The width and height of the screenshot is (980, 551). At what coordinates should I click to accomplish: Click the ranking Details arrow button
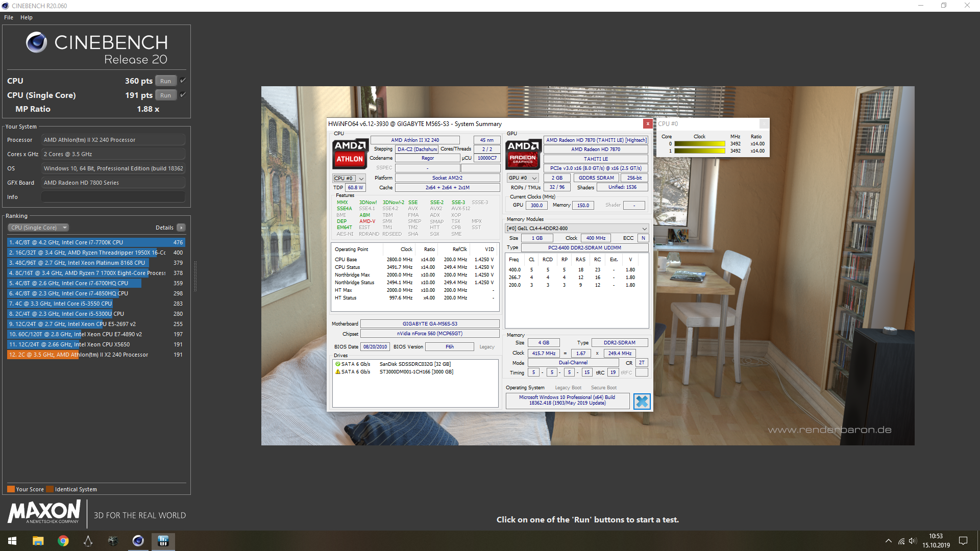point(181,228)
